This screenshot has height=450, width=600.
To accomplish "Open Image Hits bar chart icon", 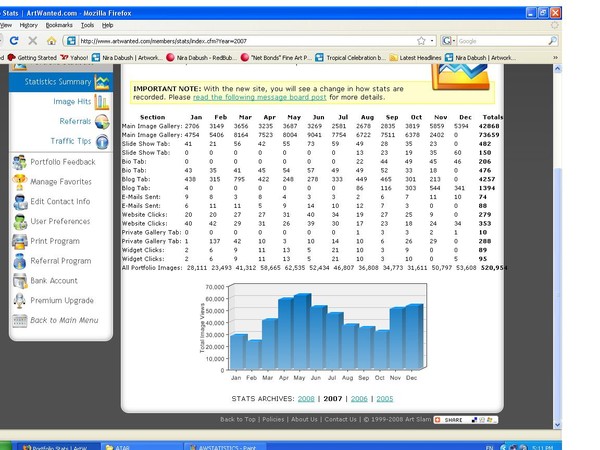I will 102,102.
